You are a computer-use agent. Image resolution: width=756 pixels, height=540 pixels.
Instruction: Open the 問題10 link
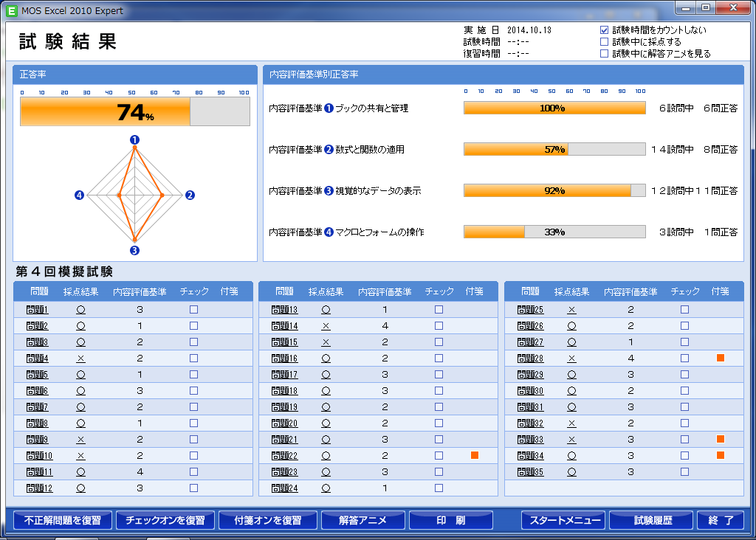tap(39, 456)
